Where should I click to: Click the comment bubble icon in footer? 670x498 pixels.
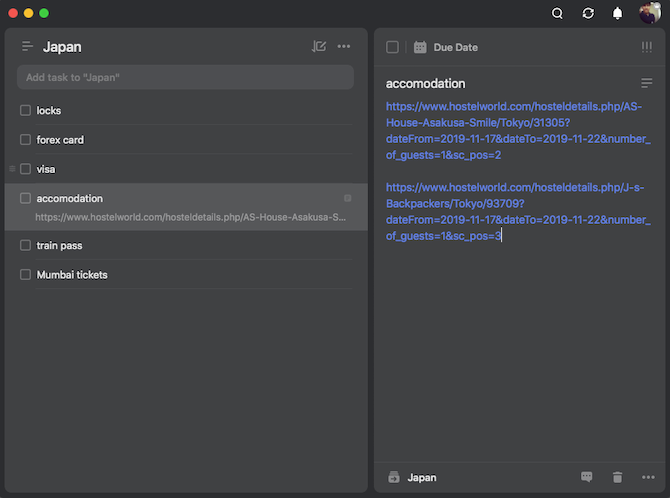(587, 477)
